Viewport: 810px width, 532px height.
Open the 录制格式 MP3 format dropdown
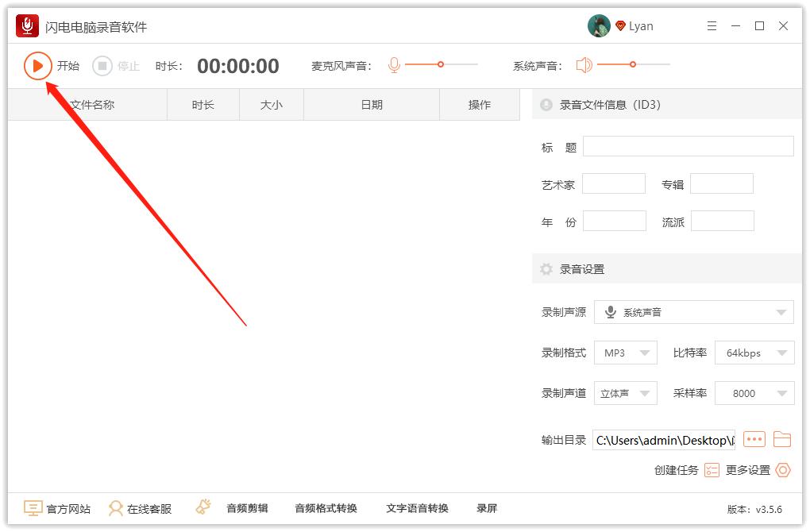626,352
